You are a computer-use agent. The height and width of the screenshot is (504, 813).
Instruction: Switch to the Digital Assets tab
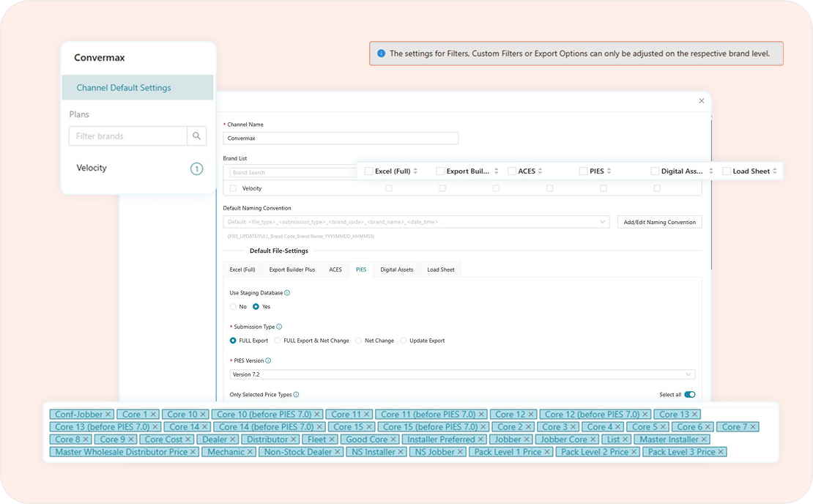(396, 270)
